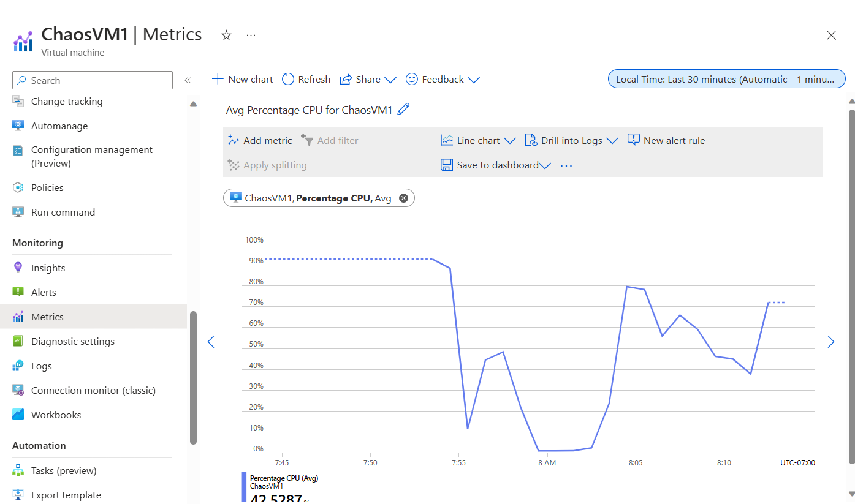Open Alerts in the Monitoring menu
This screenshot has width=855, height=504.
(x=44, y=292)
